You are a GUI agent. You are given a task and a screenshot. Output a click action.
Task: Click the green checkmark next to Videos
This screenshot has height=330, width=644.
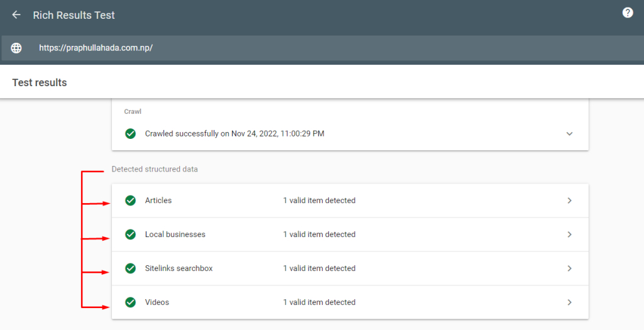130,302
